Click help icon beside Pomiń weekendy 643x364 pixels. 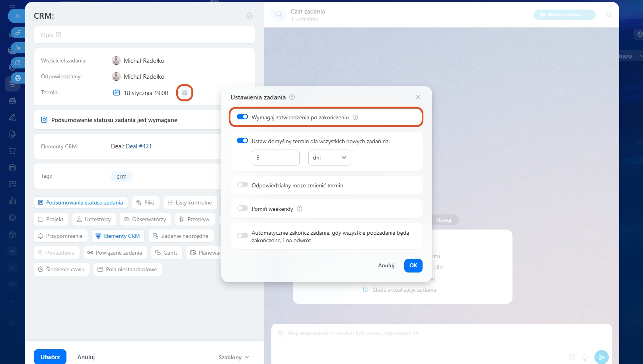tap(300, 209)
